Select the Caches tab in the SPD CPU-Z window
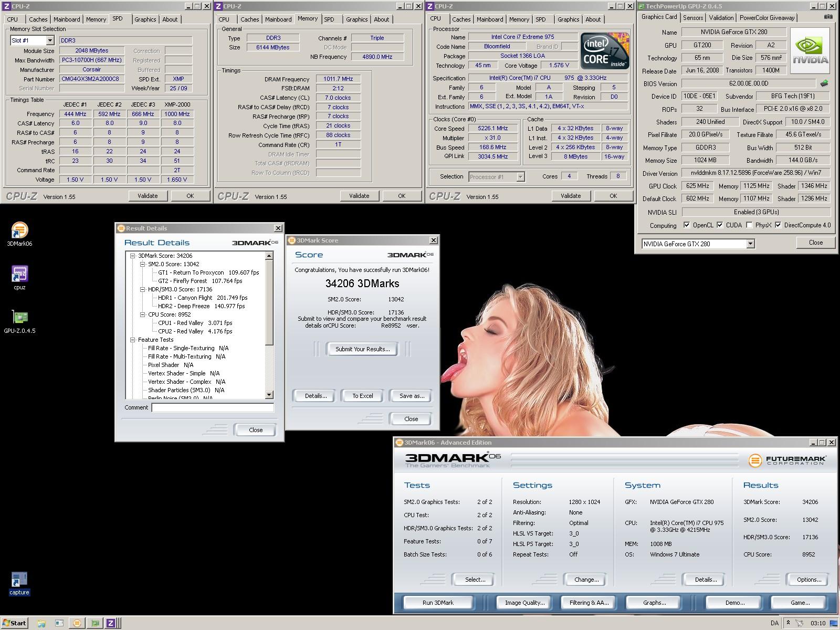Image resolution: width=840 pixels, height=630 pixels. [38, 19]
